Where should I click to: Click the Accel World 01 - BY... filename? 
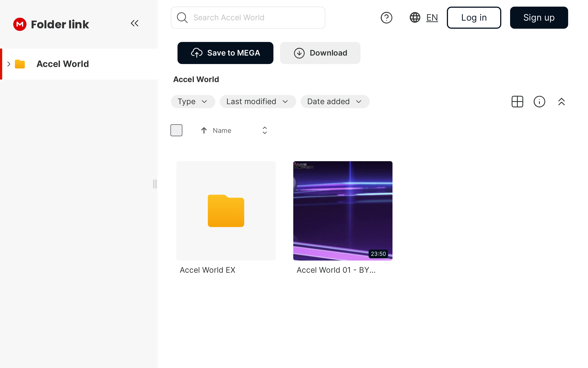click(336, 270)
